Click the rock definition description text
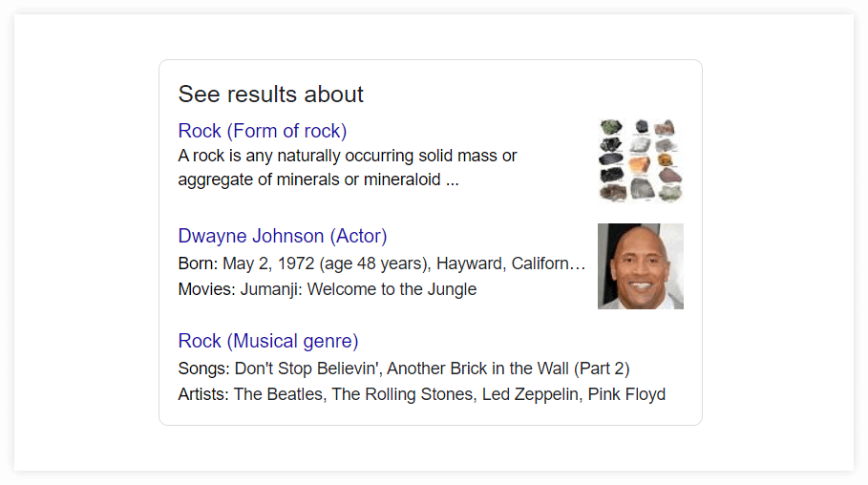The height and width of the screenshot is (485, 868). tap(347, 167)
